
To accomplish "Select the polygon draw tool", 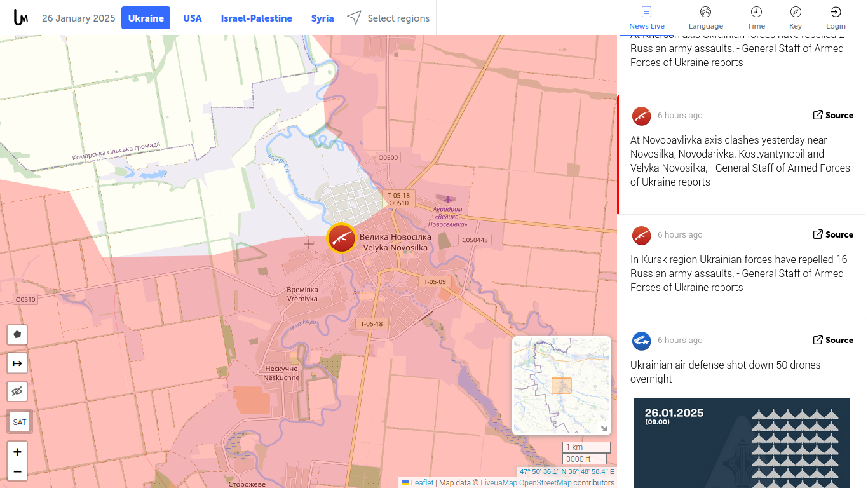I will [x=17, y=334].
